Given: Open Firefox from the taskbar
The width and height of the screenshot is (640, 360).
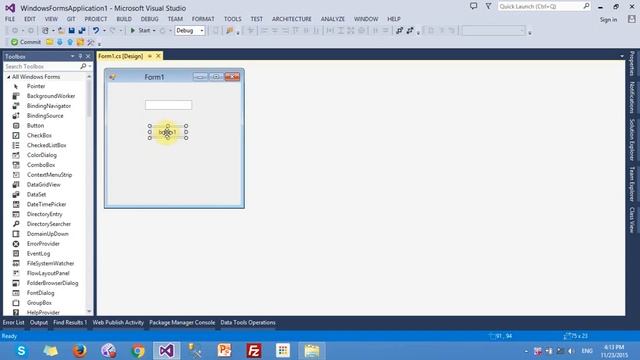Looking at the screenshot, I should coord(80,351).
